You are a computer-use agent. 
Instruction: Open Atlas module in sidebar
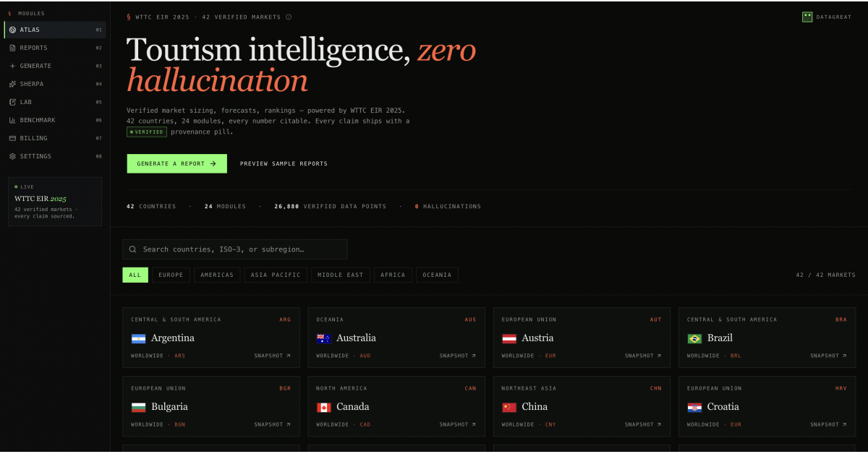pos(55,30)
